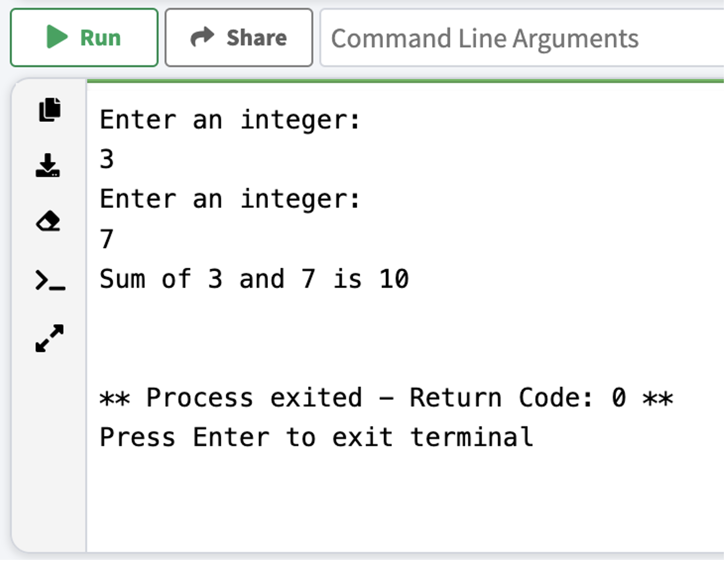728x565 pixels.
Task: Click the green play triangle icon
Action: click(x=57, y=37)
